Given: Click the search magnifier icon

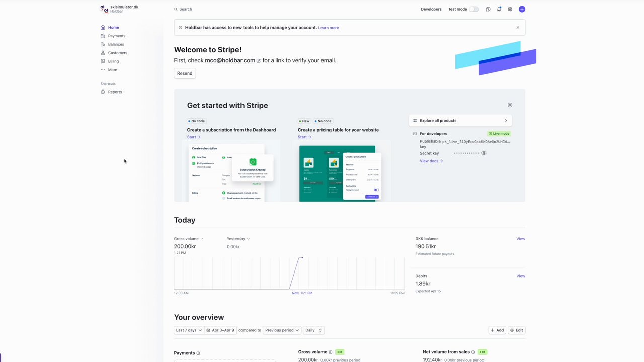Looking at the screenshot, I should [x=176, y=9].
